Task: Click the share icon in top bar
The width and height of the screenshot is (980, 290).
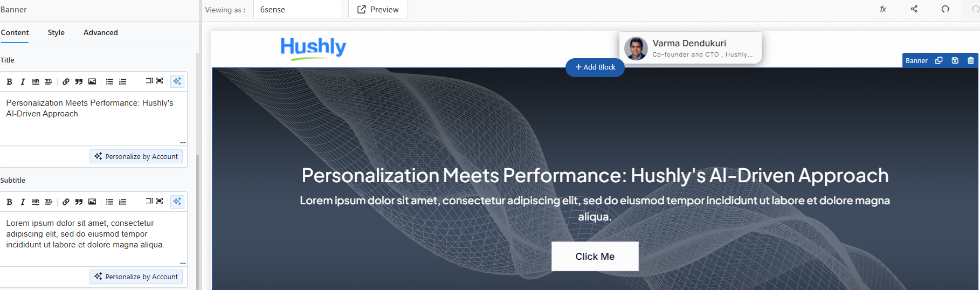Action: [x=914, y=9]
